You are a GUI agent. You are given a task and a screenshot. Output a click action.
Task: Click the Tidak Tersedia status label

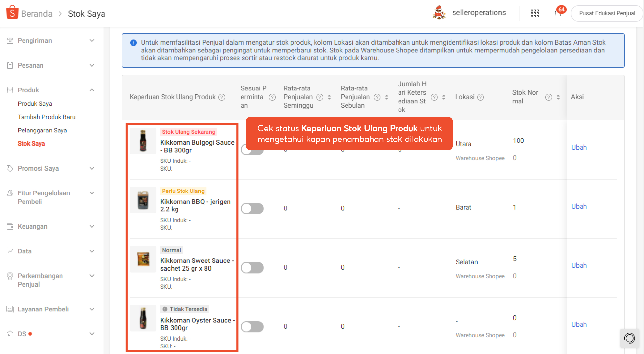[184, 309]
